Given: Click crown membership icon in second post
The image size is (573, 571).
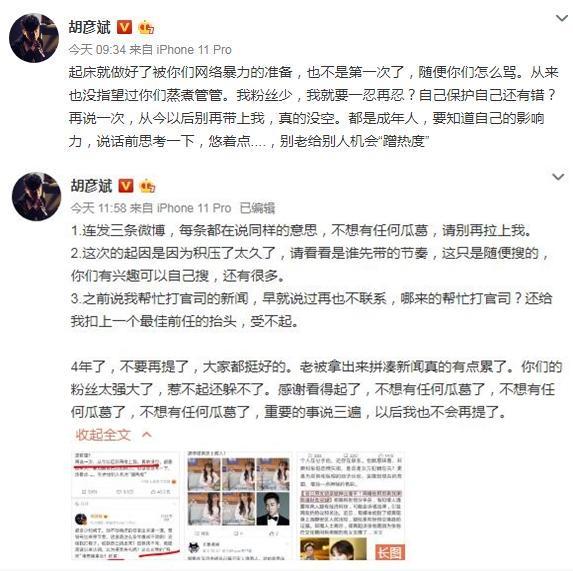Looking at the screenshot, I should [148, 186].
